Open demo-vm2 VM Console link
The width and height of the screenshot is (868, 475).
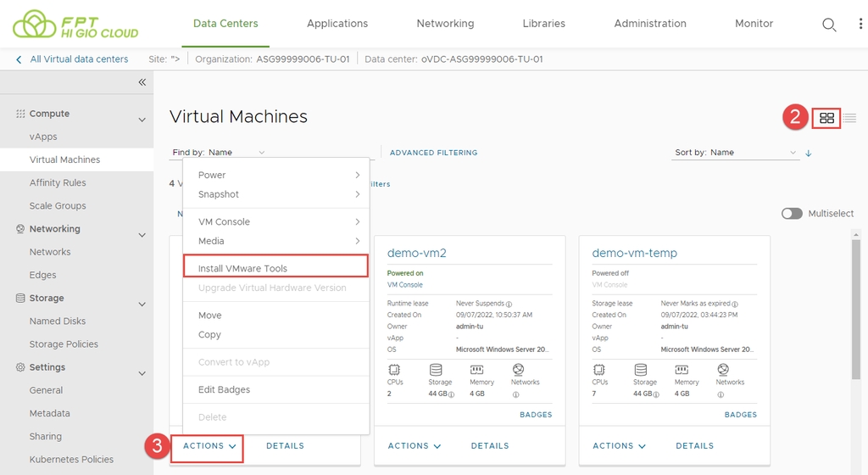point(404,285)
